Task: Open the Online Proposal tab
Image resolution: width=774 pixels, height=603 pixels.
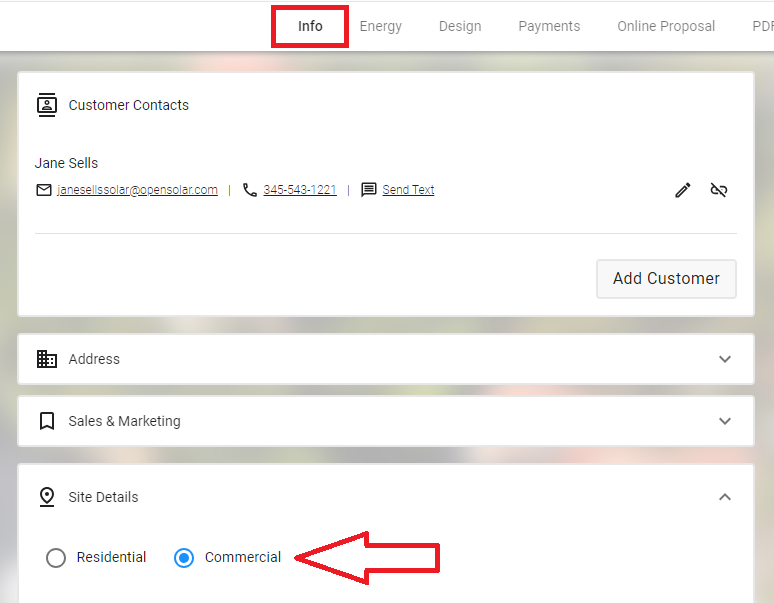Action: 666,26
